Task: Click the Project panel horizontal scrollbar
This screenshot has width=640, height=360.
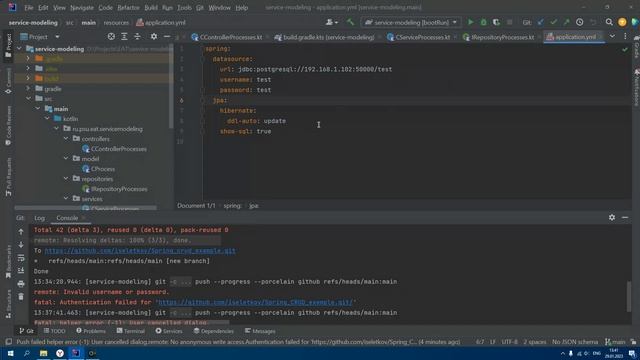Action: pyautogui.click(x=85, y=208)
